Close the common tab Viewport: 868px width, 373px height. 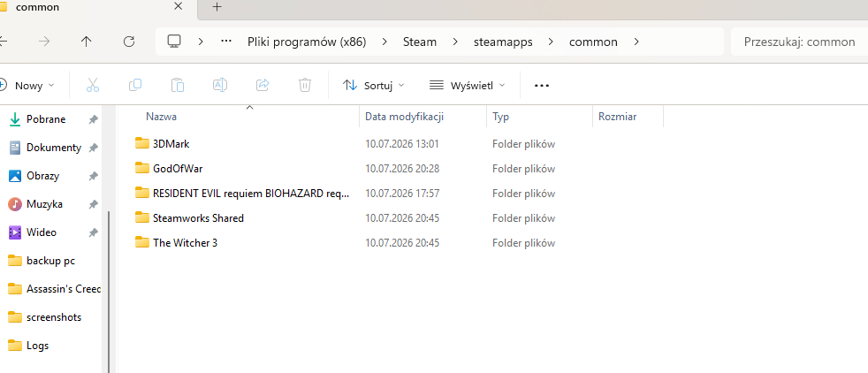(178, 7)
